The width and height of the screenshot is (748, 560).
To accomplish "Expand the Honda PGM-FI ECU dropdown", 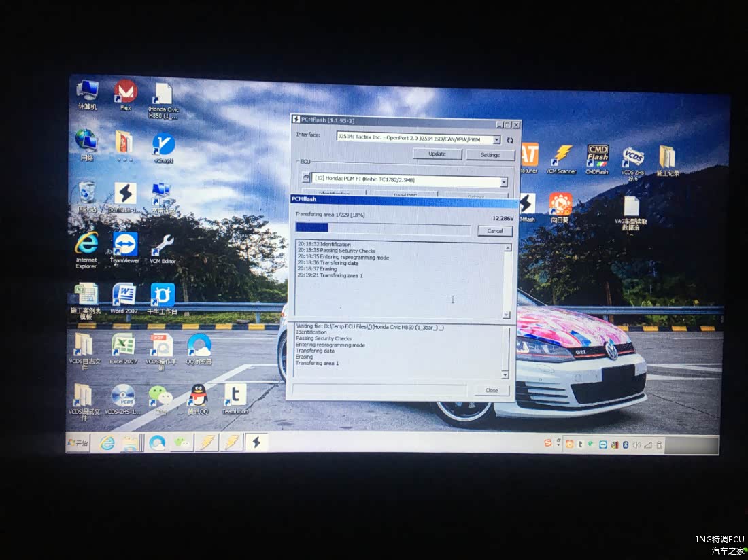I will [503, 182].
